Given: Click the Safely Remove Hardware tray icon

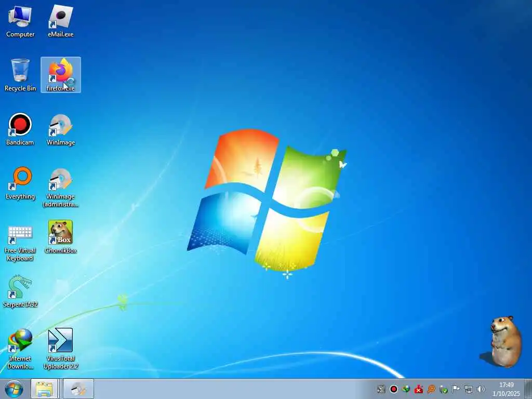Looking at the screenshot, I should [x=444, y=389].
